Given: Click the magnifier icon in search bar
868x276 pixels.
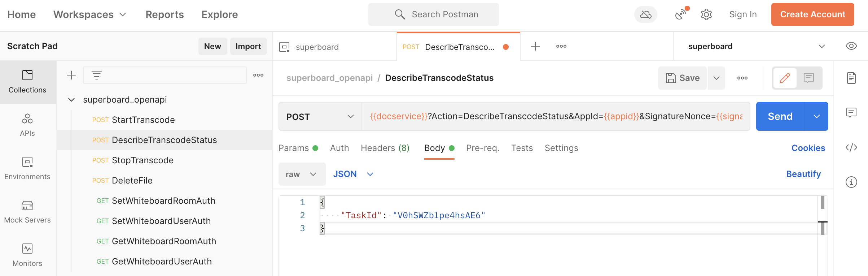Looking at the screenshot, I should (400, 14).
